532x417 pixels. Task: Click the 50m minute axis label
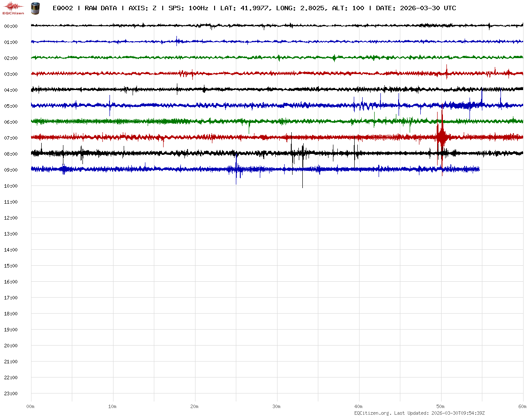tap(441, 406)
